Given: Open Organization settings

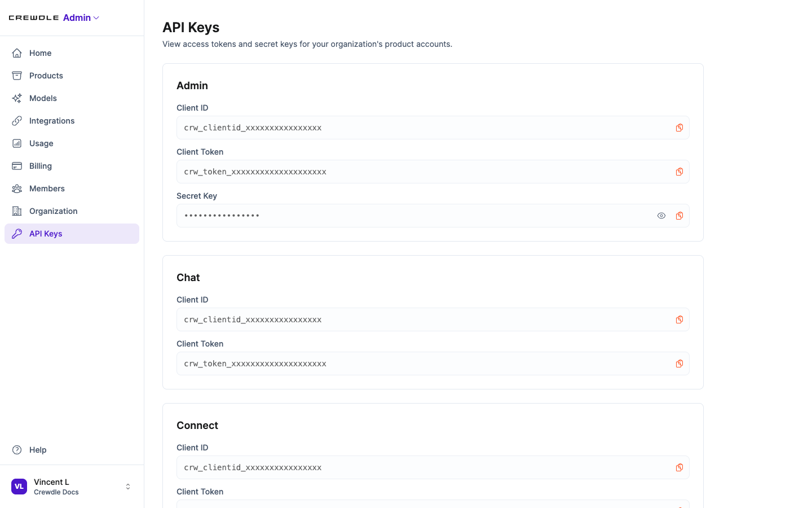Looking at the screenshot, I should pos(72,211).
